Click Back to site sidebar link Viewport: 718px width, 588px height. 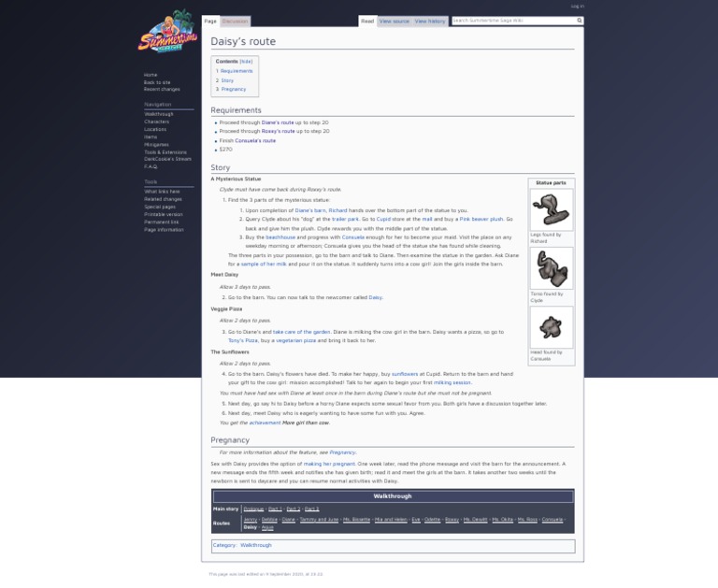(x=157, y=82)
